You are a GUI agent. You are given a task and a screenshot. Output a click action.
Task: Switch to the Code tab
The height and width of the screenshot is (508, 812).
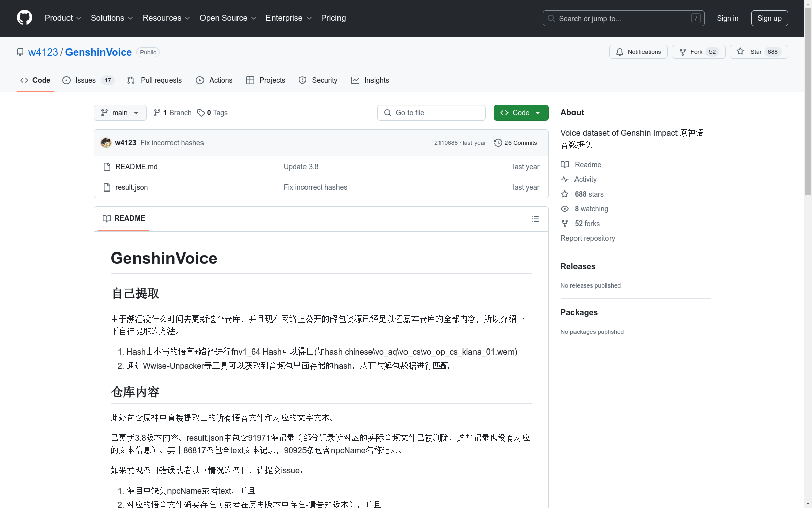click(36, 80)
